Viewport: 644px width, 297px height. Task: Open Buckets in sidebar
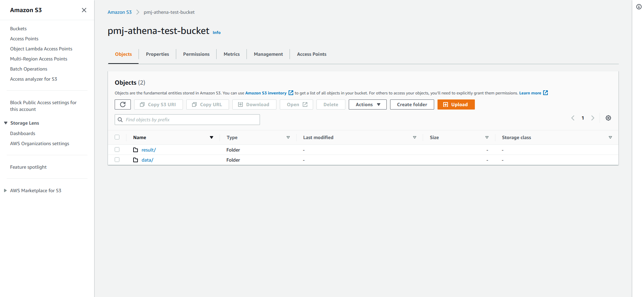click(18, 29)
